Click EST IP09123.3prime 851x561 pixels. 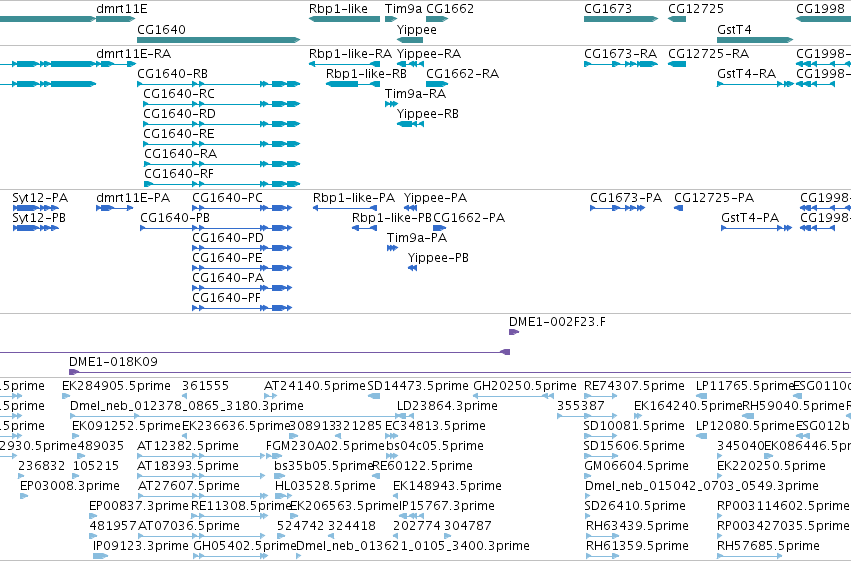point(141,546)
